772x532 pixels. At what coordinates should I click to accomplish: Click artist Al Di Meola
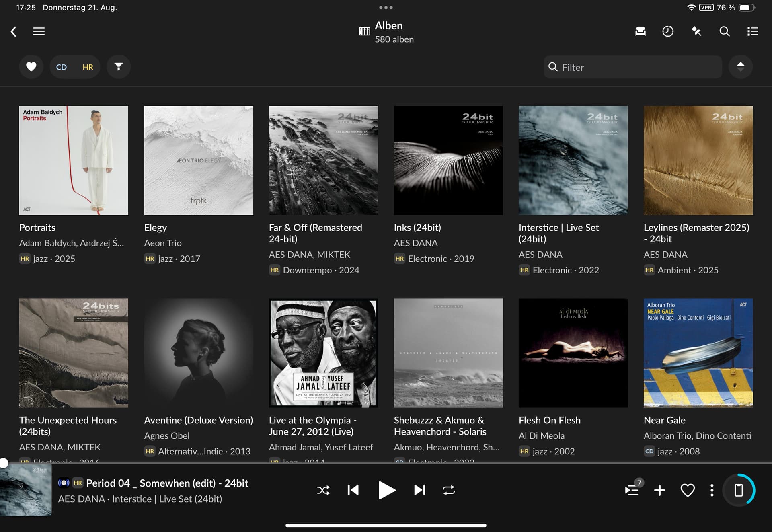(x=542, y=436)
